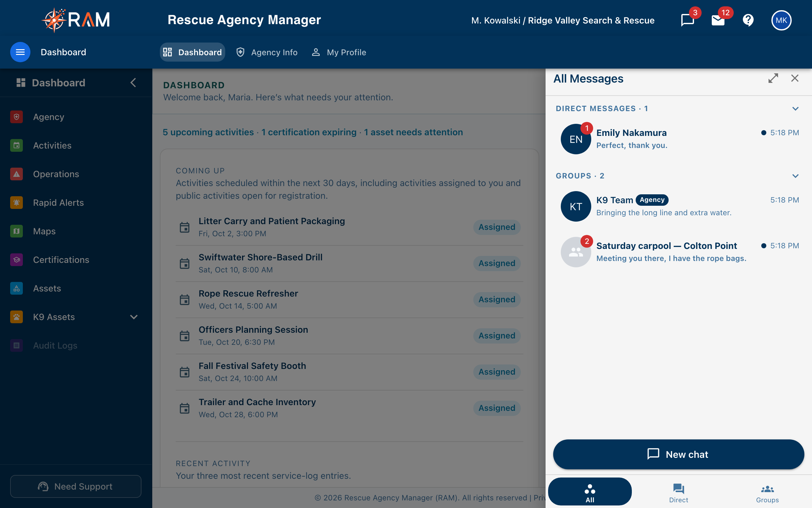Switch to the My Profile tab
Image resolution: width=812 pixels, height=508 pixels.
coord(339,52)
